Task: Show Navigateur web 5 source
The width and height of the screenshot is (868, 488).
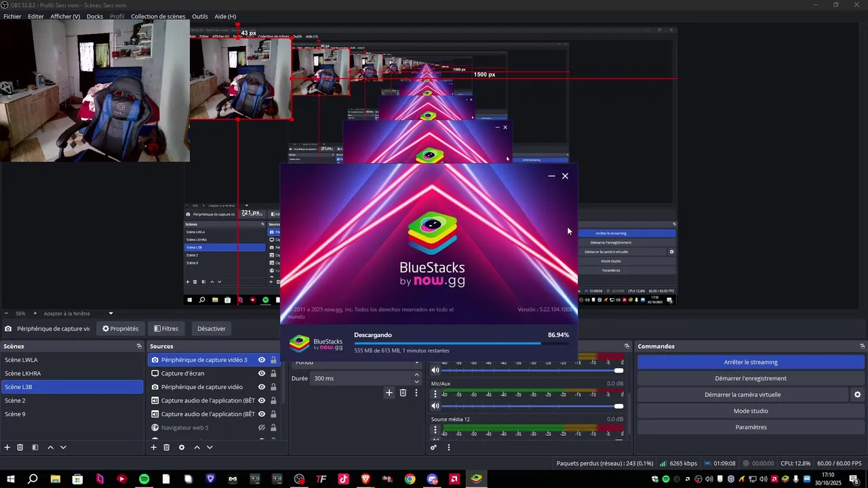Action: tap(262, 428)
